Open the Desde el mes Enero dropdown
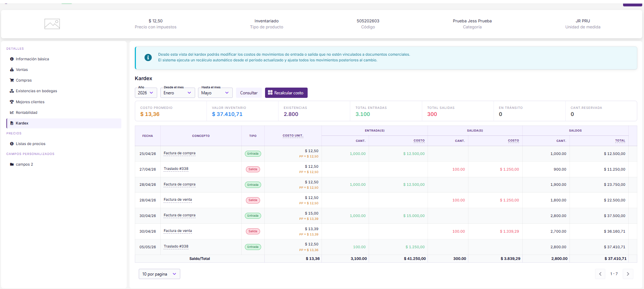Screen dimensions: 644x289 pos(178,93)
